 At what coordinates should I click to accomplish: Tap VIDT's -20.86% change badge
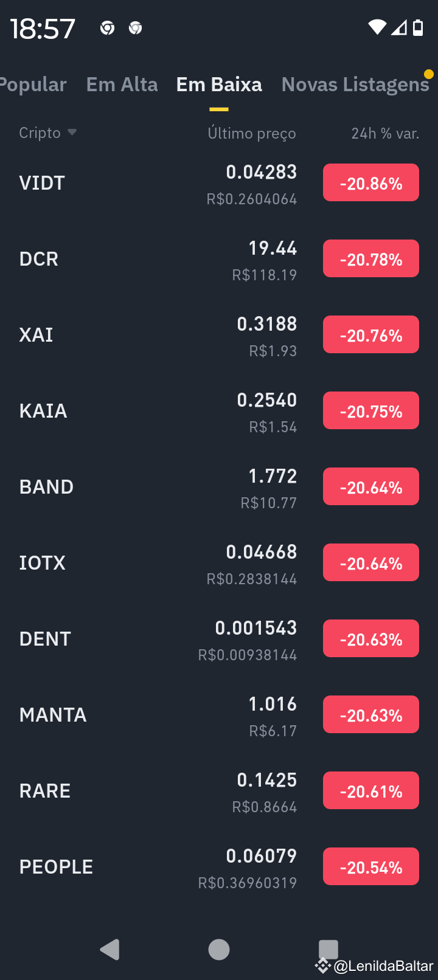pyautogui.click(x=371, y=182)
